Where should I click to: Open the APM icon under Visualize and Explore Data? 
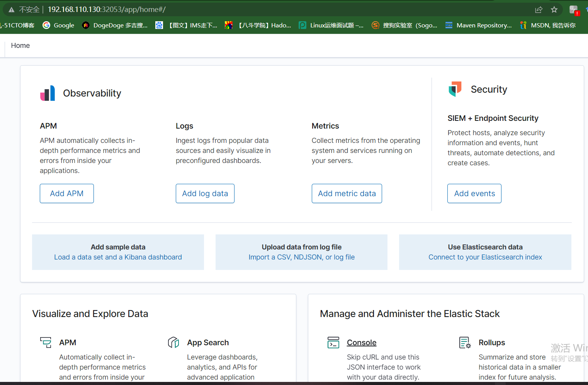(x=46, y=342)
